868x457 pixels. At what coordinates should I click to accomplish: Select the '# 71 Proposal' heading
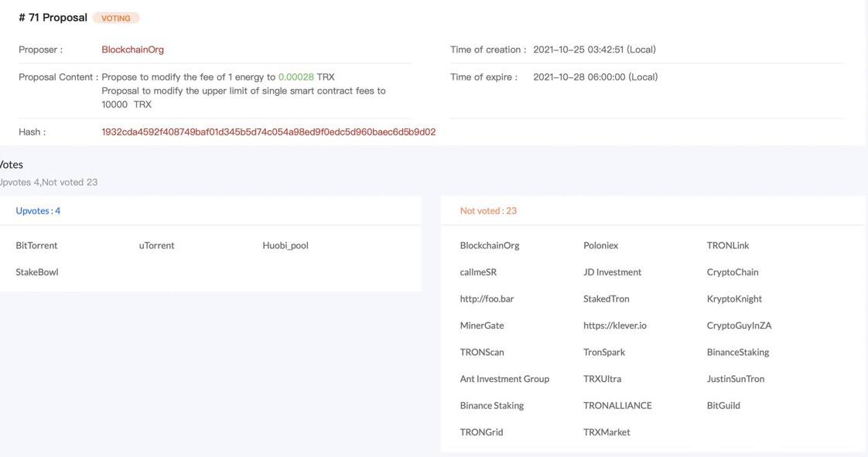[x=53, y=18]
